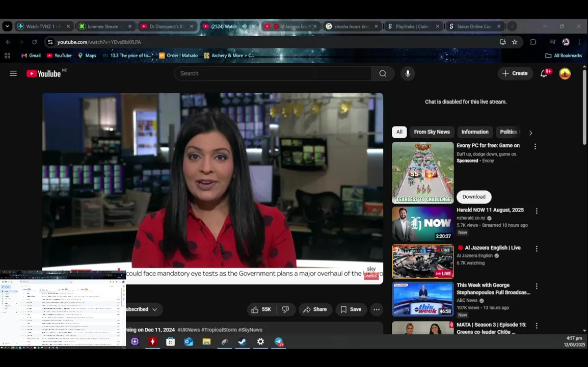Open the apps grid in bookmarks bar
Viewport: 588px width, 367px height.
[x=7, y=56]
